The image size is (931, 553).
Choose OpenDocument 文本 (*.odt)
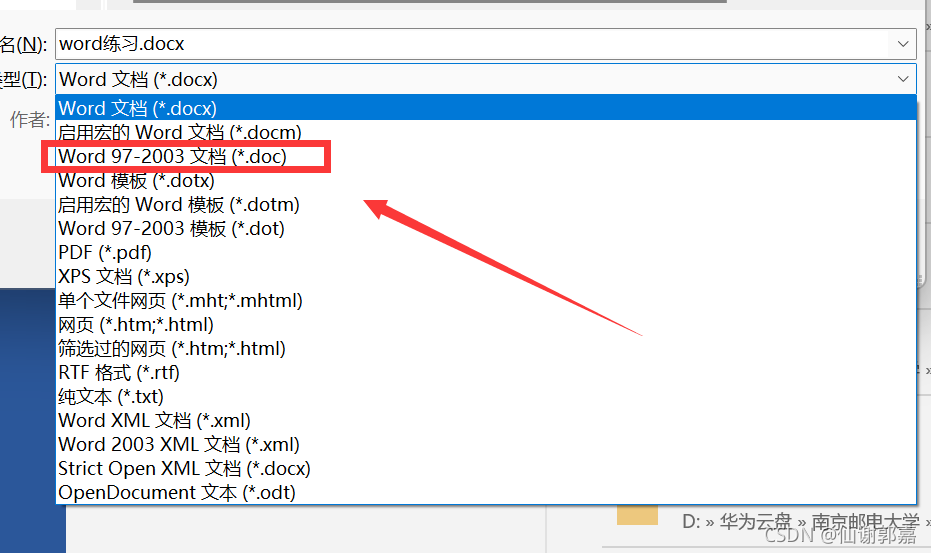pos(486,492)
